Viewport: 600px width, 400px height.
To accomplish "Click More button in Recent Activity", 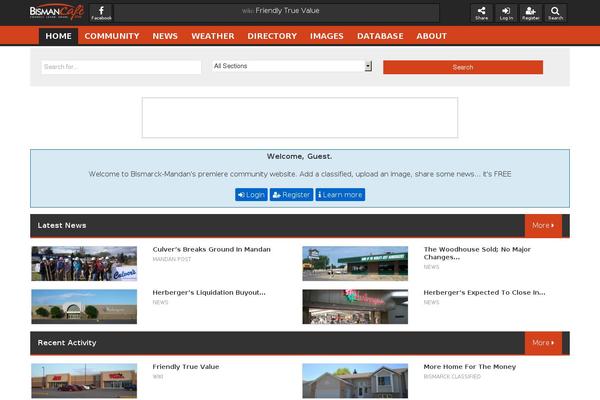I will (x=543, y=343).
